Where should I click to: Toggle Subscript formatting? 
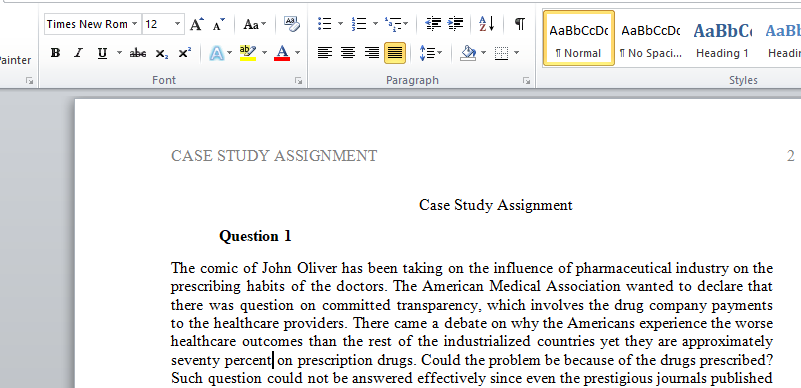pyautogui.click(x=161, y=53)
